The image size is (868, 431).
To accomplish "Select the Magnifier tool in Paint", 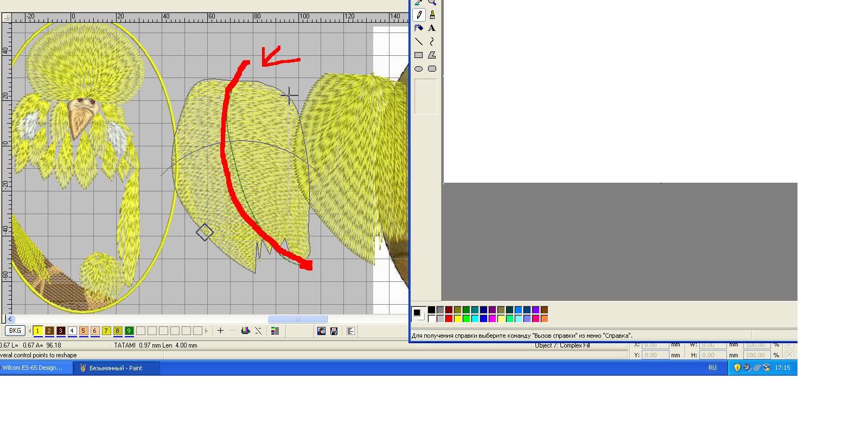I will [432, 3].
